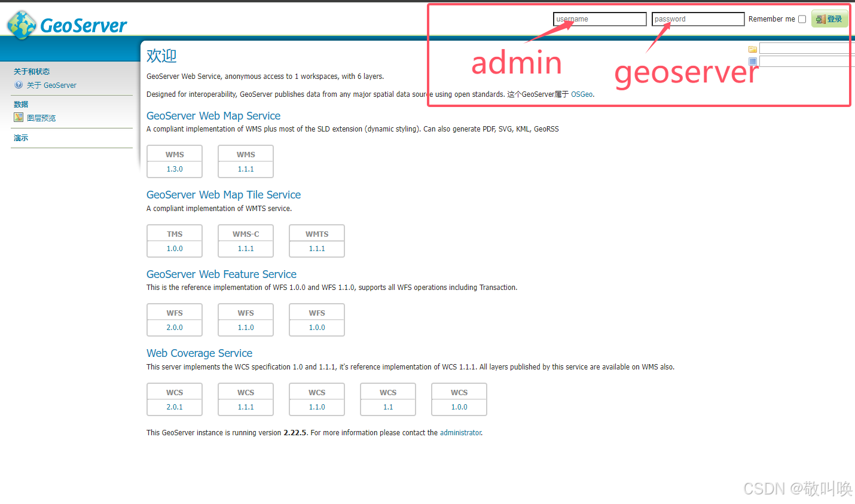Screen dimensions: 855x504
Task: Open the TMS 1.0.0 service link
Action: tap(174, 248)
